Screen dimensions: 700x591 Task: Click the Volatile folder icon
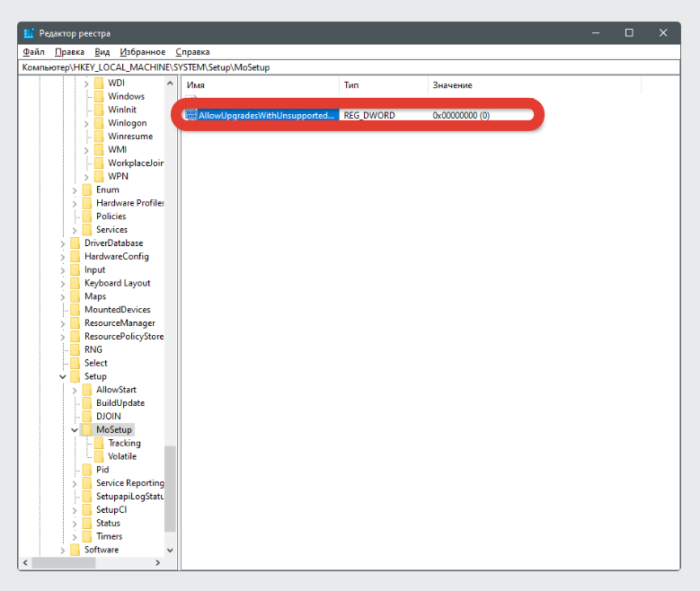99,456
